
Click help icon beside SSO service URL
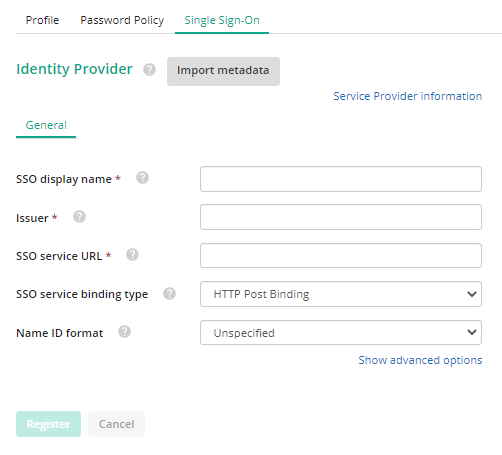[132, 255]
